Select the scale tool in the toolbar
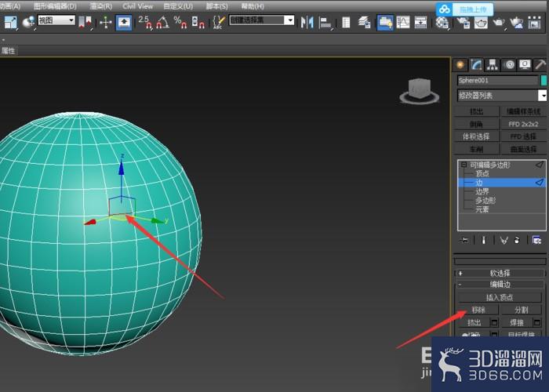The height and width of the screenshot is (392, 549). pyautogui.click(x=10, y=23)
